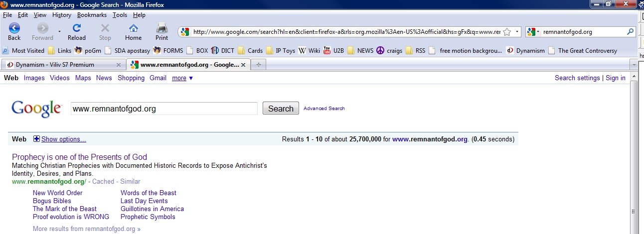Click the Back navigation button
This screenshot has width=644, height=234.
(x=14, y=32)
